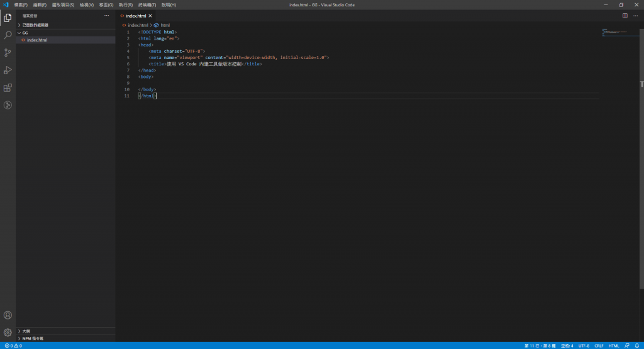644x349 pixels.
Task: Open the Extensions view
Action: 8,87
